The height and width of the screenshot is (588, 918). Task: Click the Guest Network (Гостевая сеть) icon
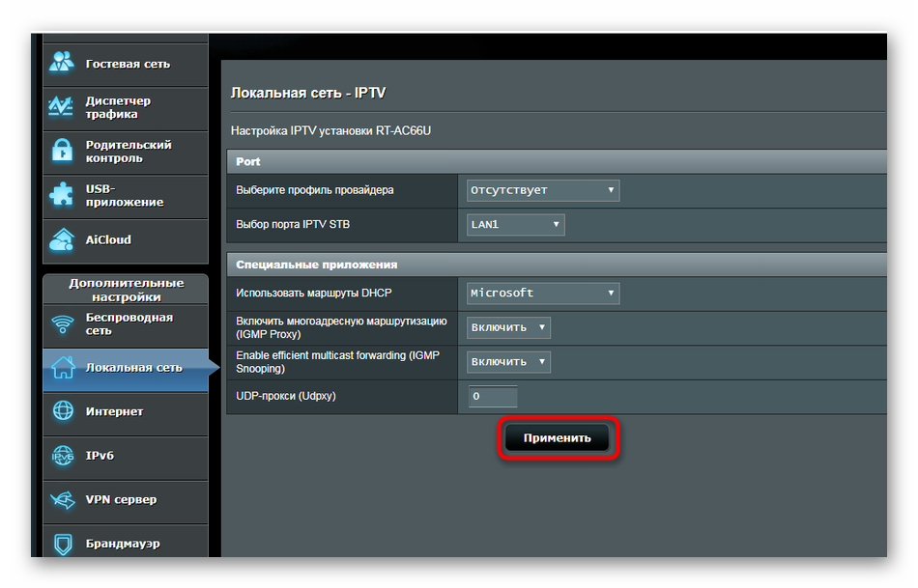62,64
